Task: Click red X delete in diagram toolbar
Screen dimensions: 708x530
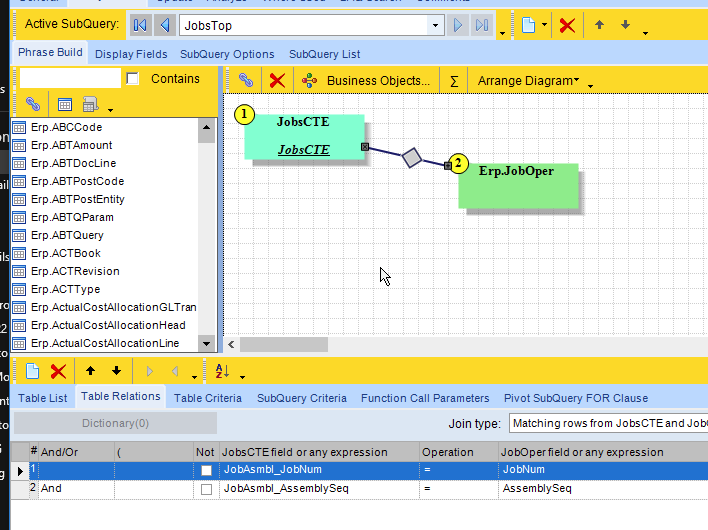Action: (x=277, y=81)
